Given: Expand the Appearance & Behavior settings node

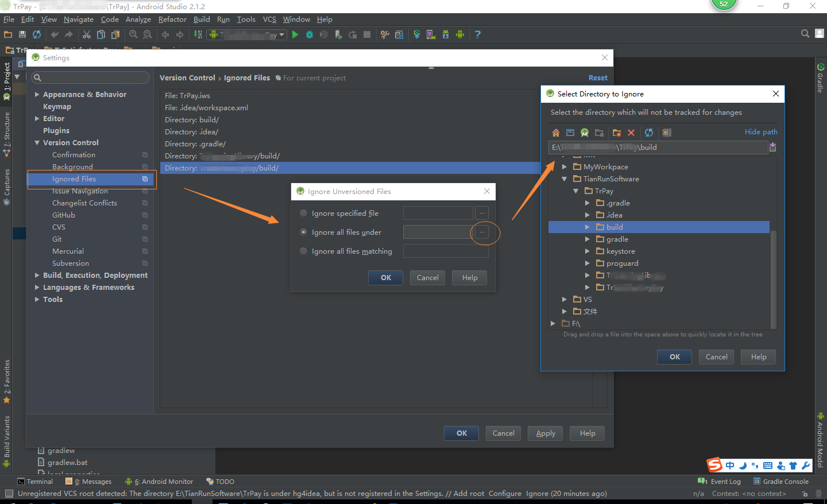Looking at the screenshot, I should [37, 94].
